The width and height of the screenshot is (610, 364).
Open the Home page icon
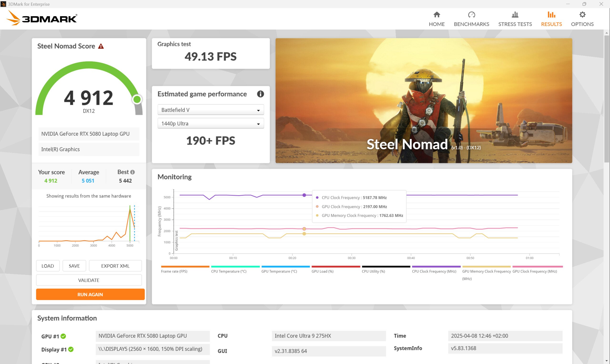[x=437, y=15]
